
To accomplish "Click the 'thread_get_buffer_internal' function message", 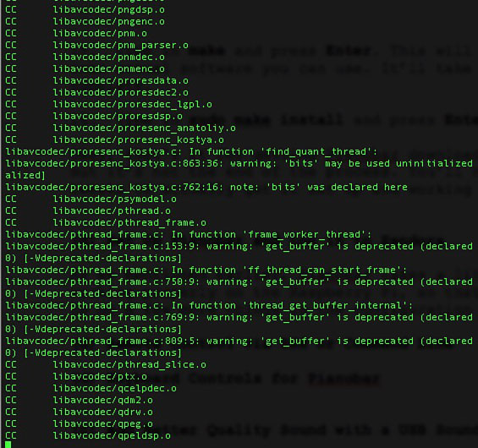I will click(x=209, y=305).
